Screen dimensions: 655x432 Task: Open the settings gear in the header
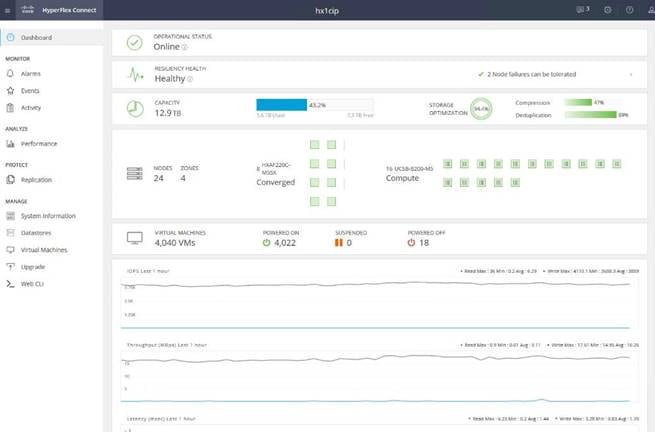[x=608, y=10]
